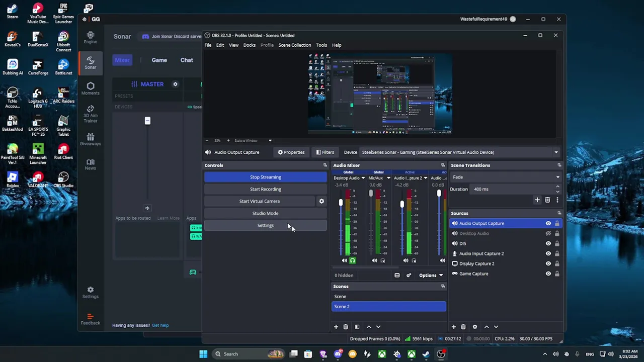Mute the Audio Input Capture 2 mixer channel
The width and height of the screenshot is (644, 362).
(406, 260)
